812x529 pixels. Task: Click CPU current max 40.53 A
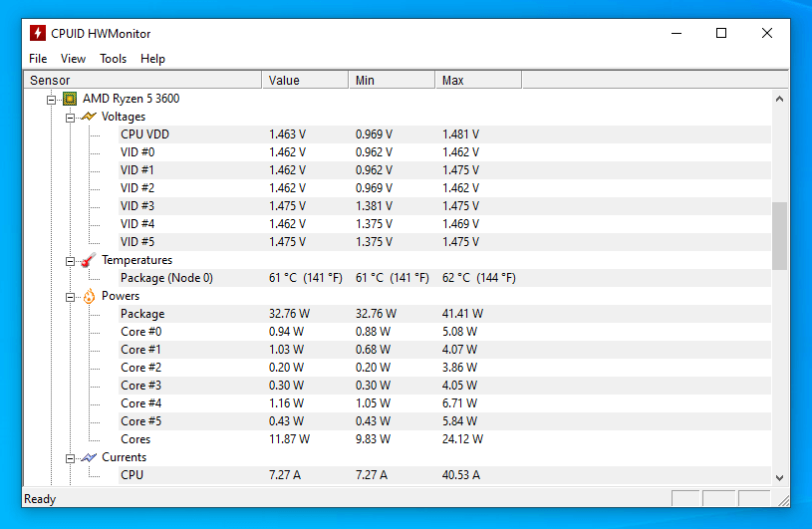(461, 474)
